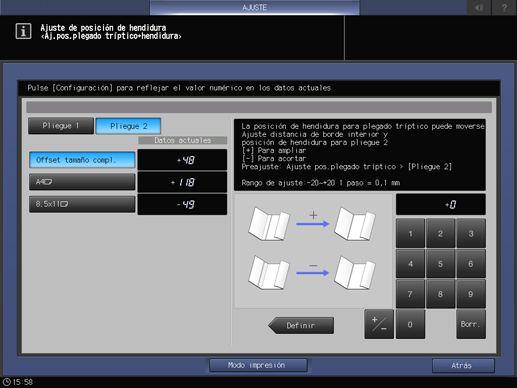Click the numeric value entry field showing +0

point(441,204)
